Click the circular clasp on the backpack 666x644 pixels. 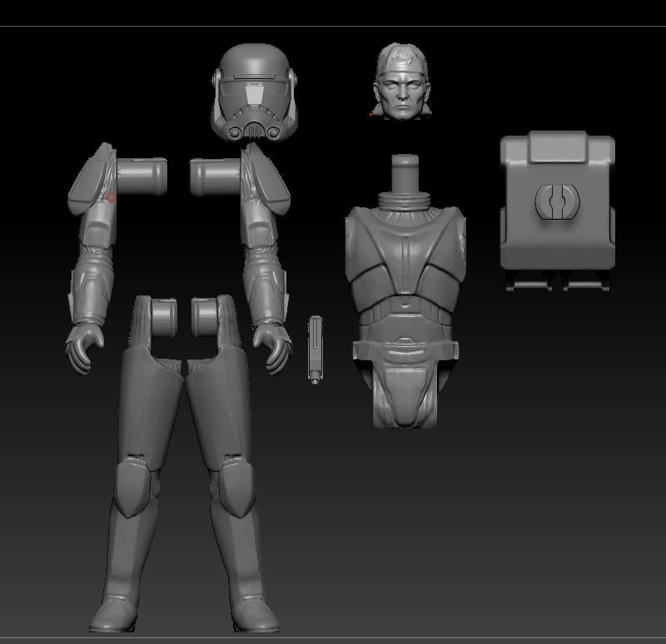[557, 201]
